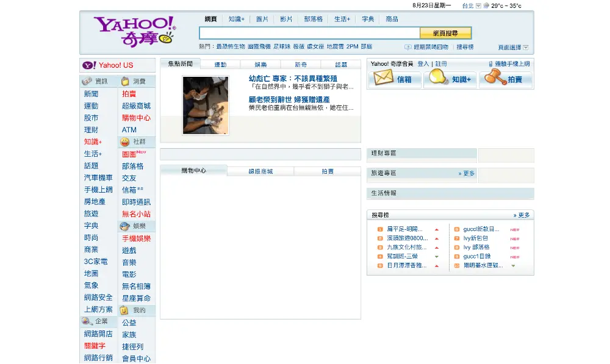The height and width of the screenshot is (364, 610).
Task: Open the 信箱 mail envelope icon
Action: pos(384,77)
